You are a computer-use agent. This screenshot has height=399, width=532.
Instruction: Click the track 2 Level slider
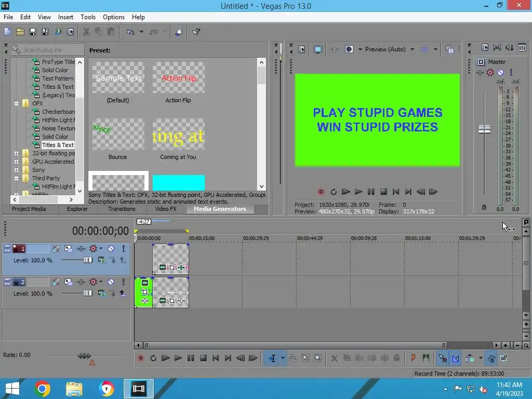point(87,293)
